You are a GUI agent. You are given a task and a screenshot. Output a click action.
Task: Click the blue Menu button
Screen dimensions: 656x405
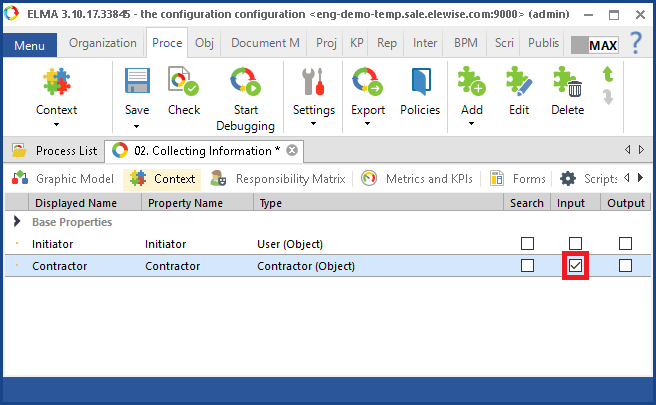click(x=29, y=46)
